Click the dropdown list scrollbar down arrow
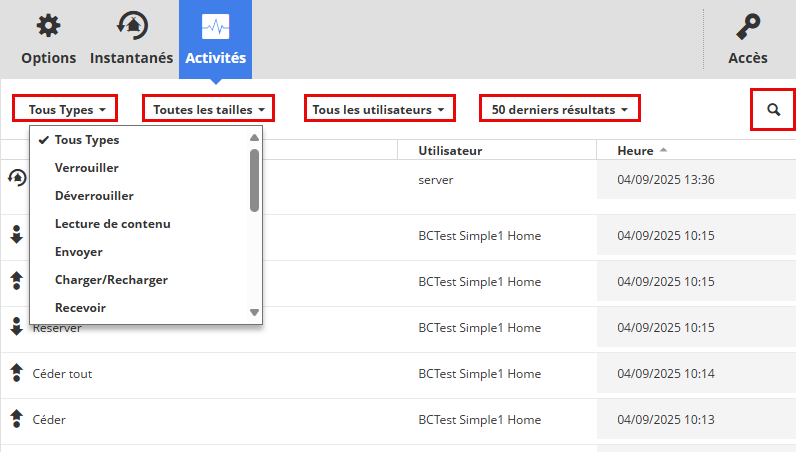 (x=254, y=313)
